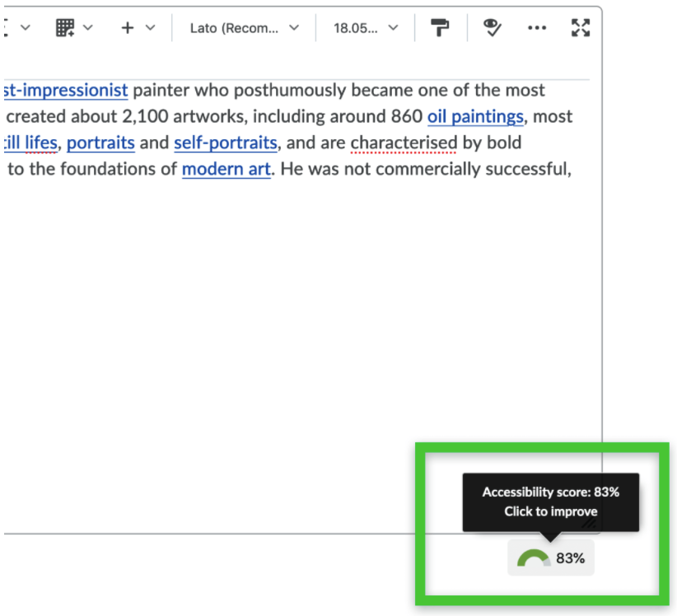Follow the modern art link
Screen dimensions: 677x616
point(226,169)
